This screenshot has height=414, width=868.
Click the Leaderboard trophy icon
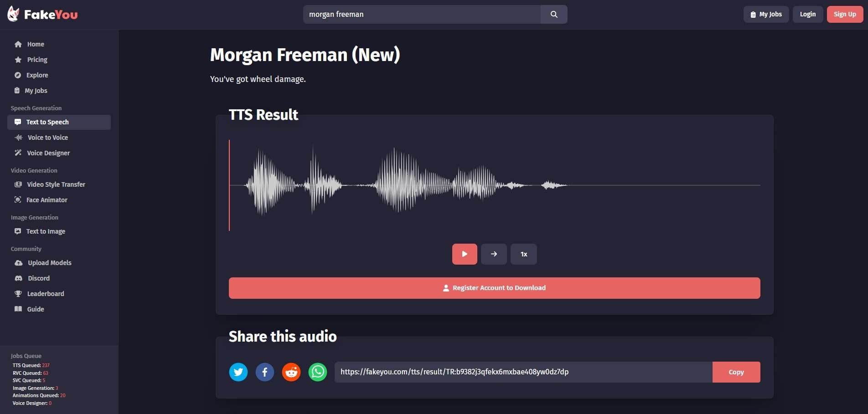pos(18,294)
